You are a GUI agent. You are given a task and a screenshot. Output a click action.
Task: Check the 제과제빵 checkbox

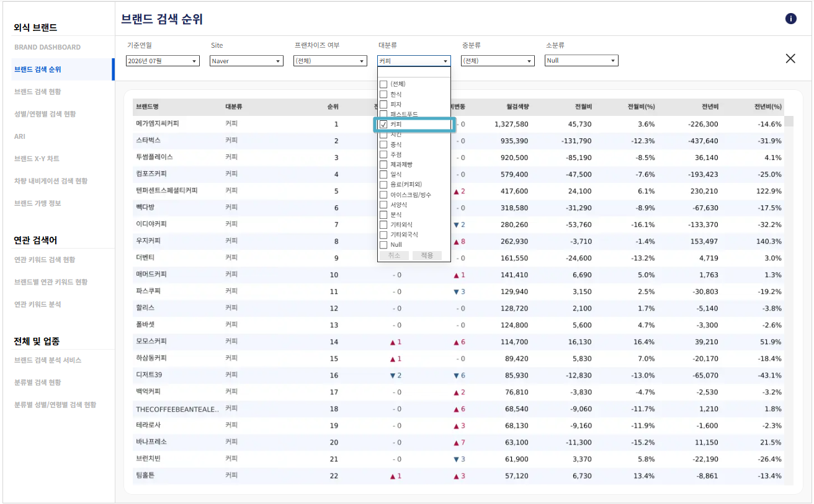[x=383, y=164]
